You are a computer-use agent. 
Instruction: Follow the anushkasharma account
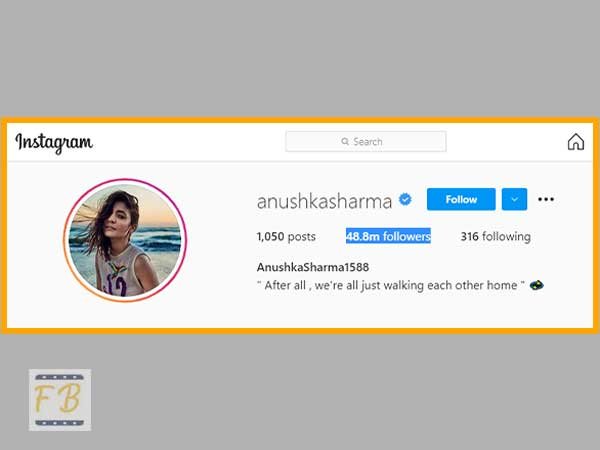(461, 199)
